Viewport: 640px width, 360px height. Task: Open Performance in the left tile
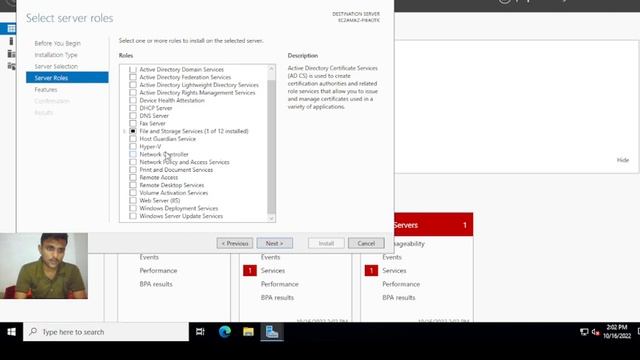158,271
